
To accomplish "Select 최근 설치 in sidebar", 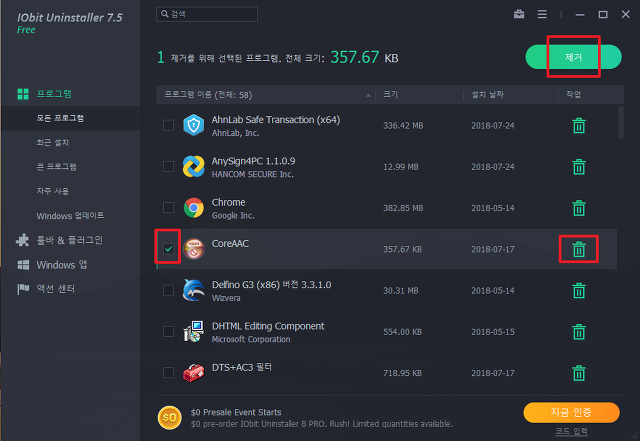I will [53, 143].
